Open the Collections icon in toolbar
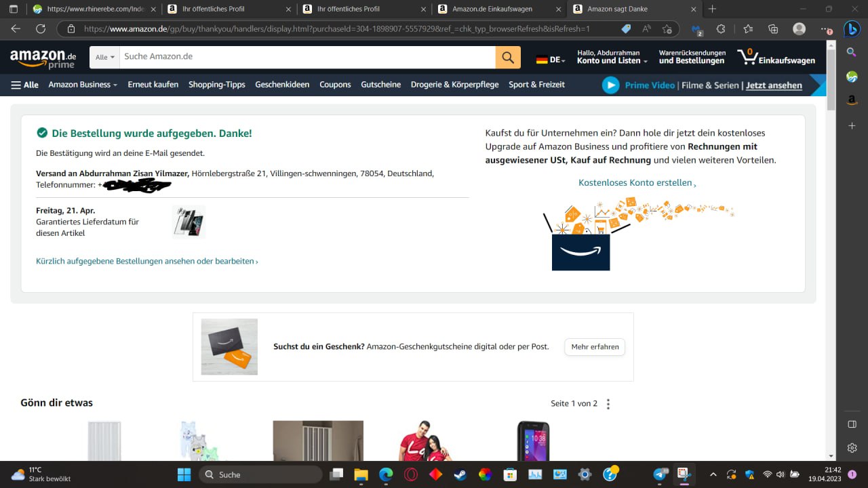The width and height of the screenshot is (868, 488). coord(773,29)
